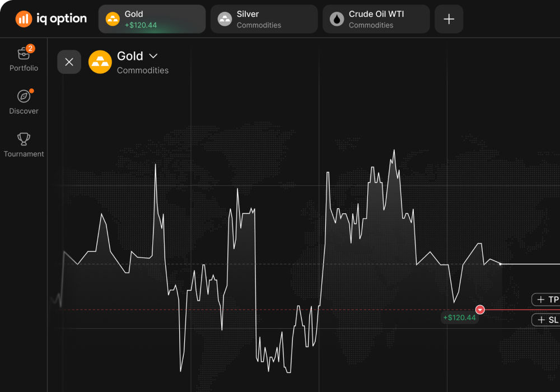560x392 pixels.
Task: Add a new asset tab with plus button
Action: pos(449,19)
